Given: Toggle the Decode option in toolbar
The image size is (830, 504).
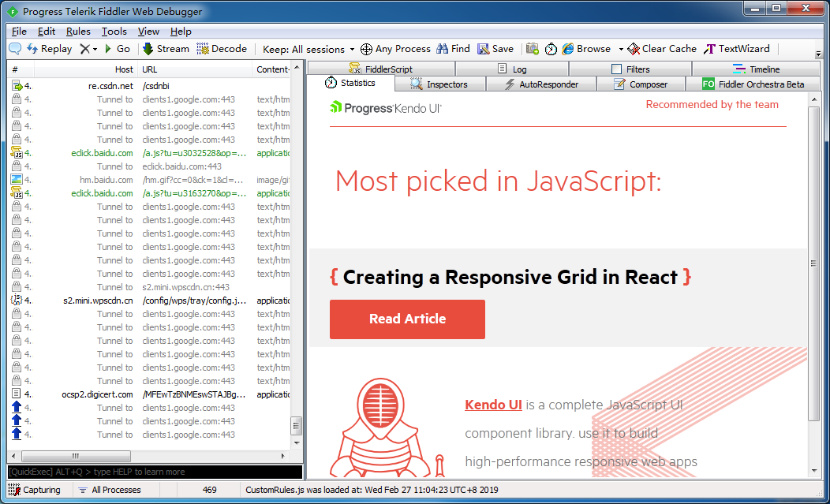Looking at the screenshot, I should [x=222, y=49].
